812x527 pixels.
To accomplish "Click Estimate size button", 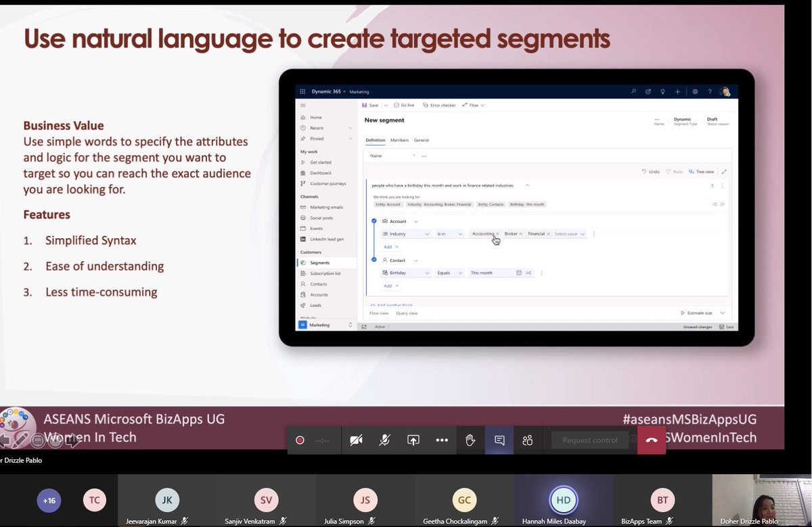I will tap(696, 313).
